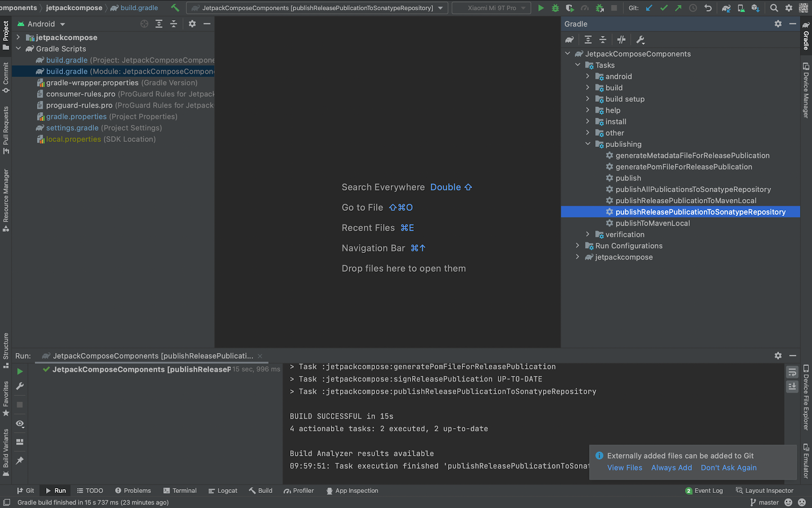Open Resource Manager from the left sidebar

[6, 200]
